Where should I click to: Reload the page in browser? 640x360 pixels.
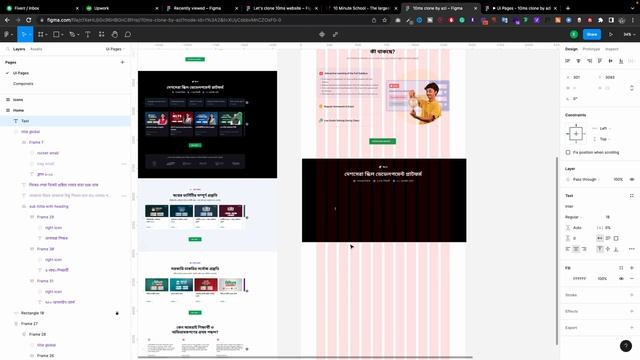click(29, 20)
